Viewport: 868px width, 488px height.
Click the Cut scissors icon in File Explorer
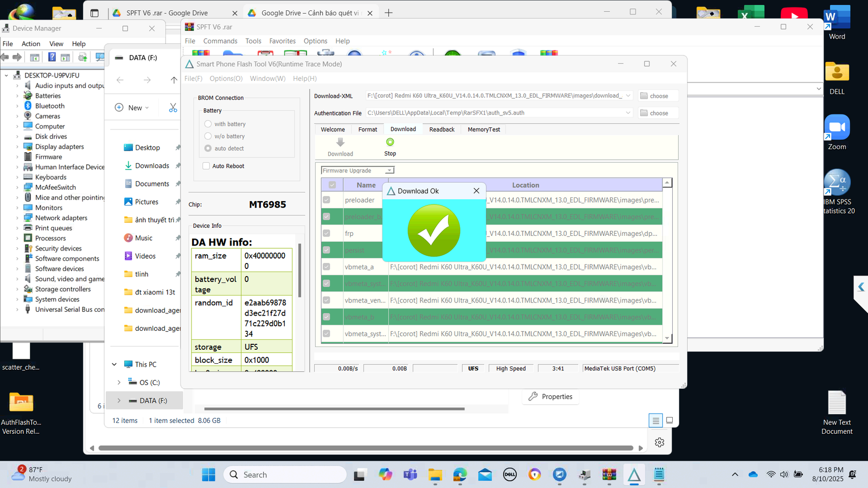[173, 107]
